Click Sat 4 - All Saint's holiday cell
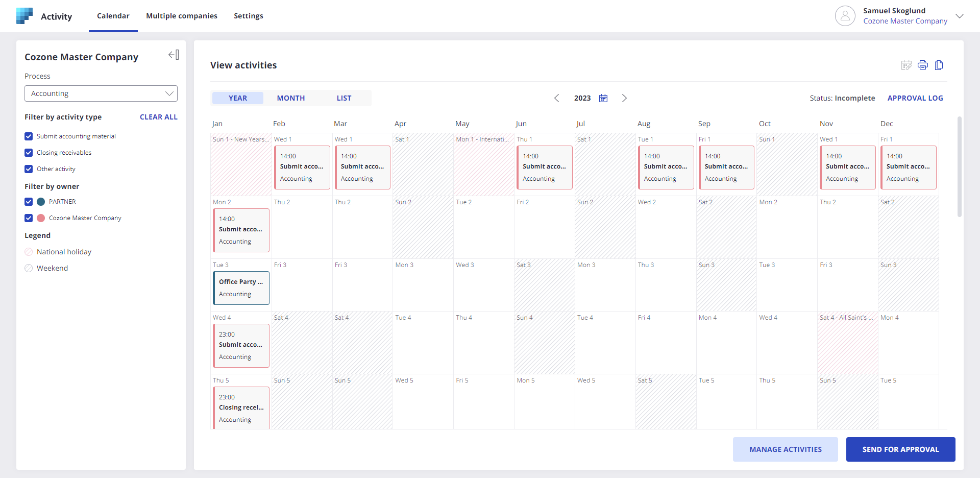 847,343
